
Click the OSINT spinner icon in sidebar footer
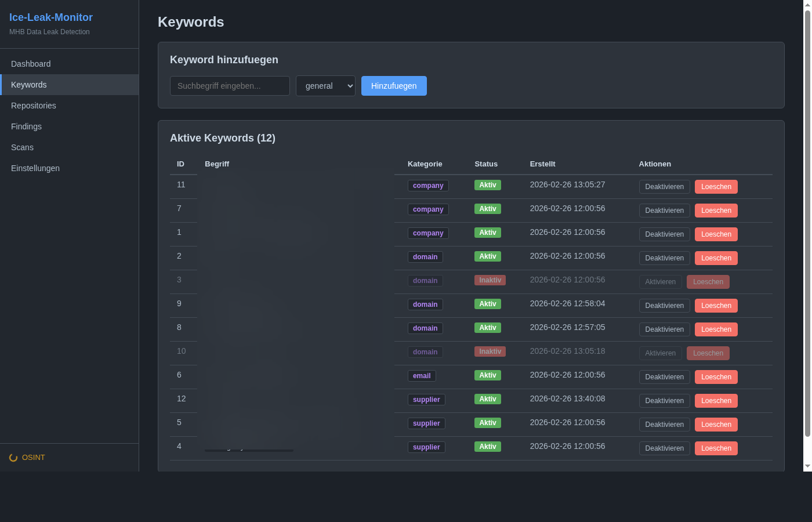[x=13, y=458]
